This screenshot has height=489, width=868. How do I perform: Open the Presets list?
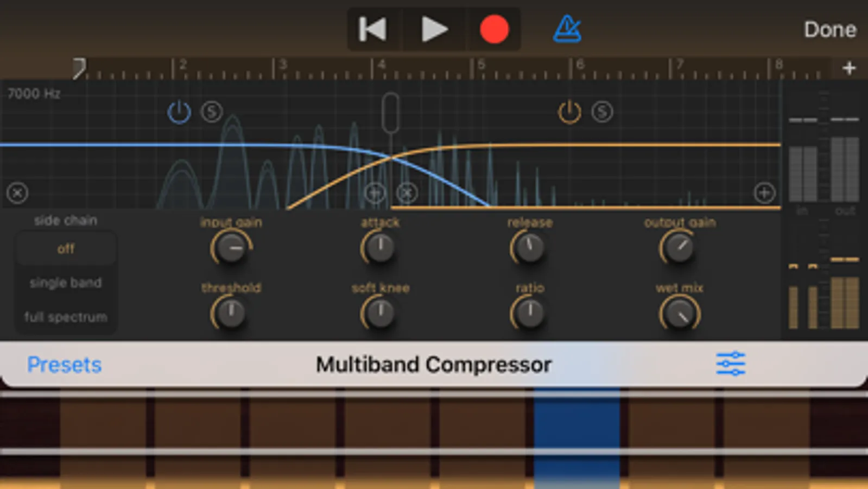(65, 365)
